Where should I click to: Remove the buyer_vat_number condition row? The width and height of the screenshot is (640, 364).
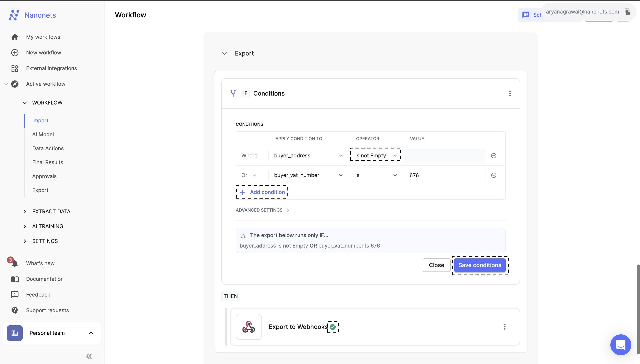pyautogui.click(x=493, y=175)
